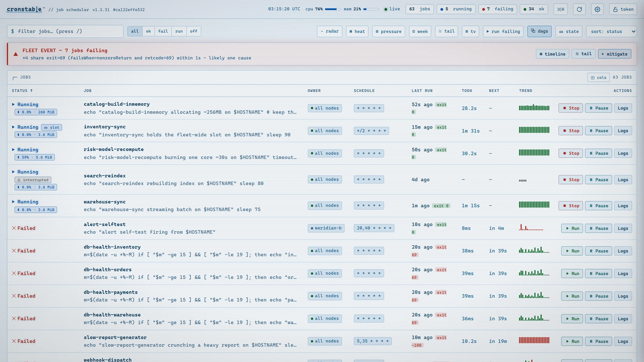Select the fail filter tab
Viewport: 644px width, 362px height.
pos(163,31)
